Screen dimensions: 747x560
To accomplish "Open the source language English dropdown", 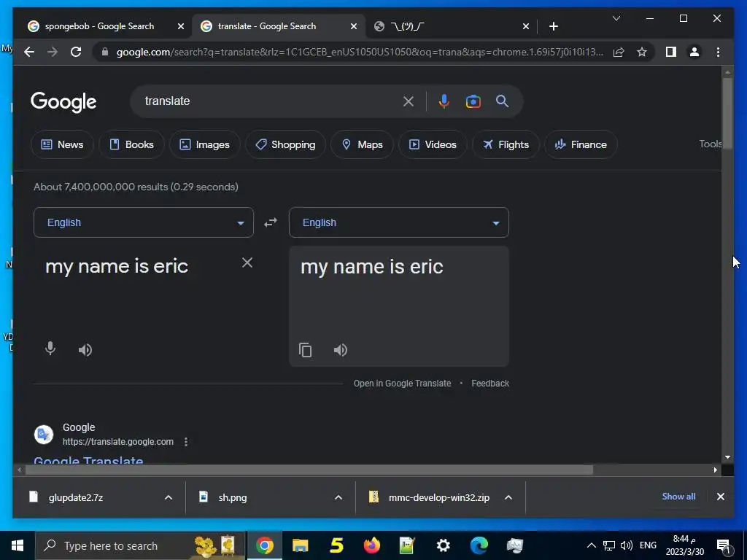I will (144, 222).
